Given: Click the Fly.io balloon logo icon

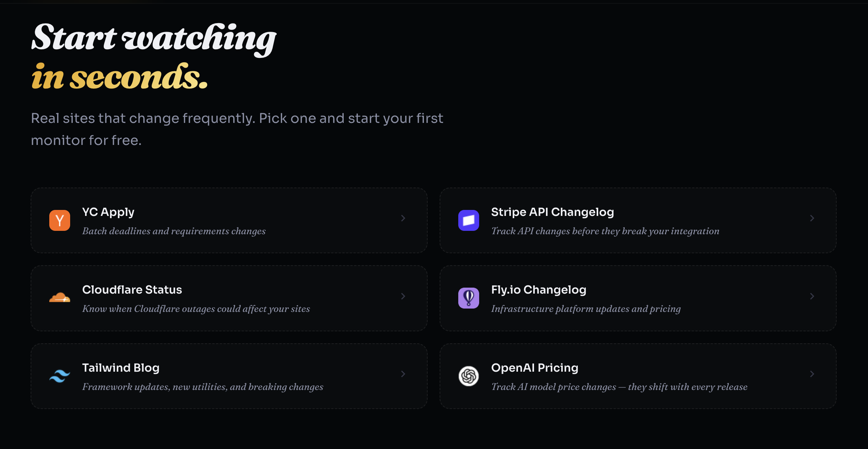Looking at the screenshot, I should coord(468,298).
